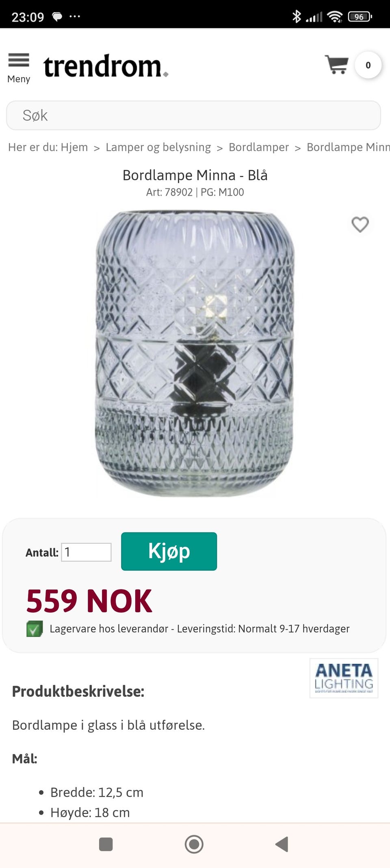Open the blue glass lamp product image
Viewport: 390px width, 868px height.
(194, 353)
